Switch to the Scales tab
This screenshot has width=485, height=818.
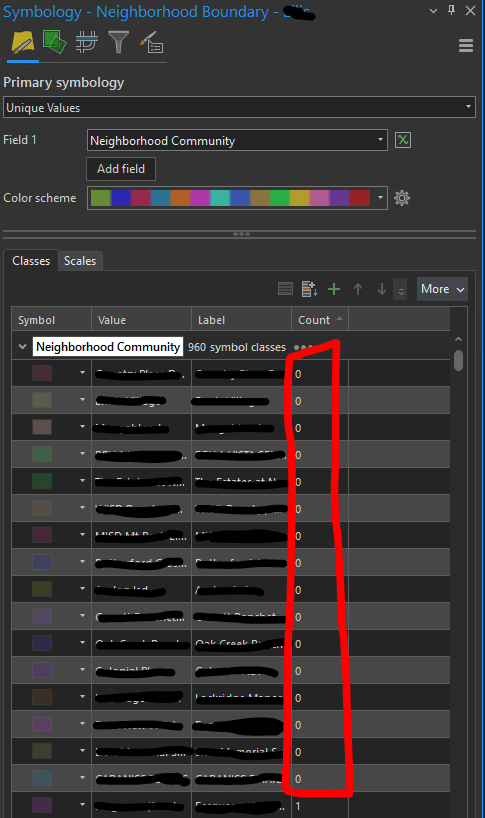pyautogui.click(x=80, y=261)
